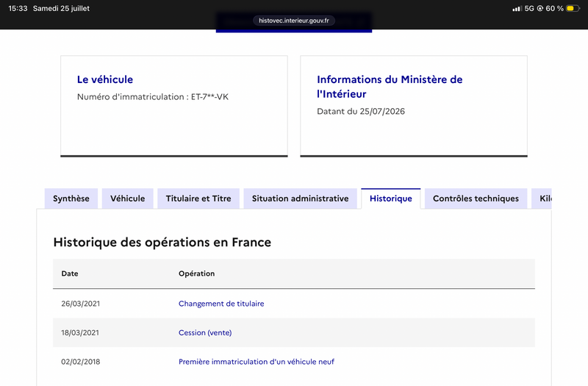This screenshot has height=386, width=588.
Task: Tap the 15:33 clock in status bar
Action: coord(18,8)
